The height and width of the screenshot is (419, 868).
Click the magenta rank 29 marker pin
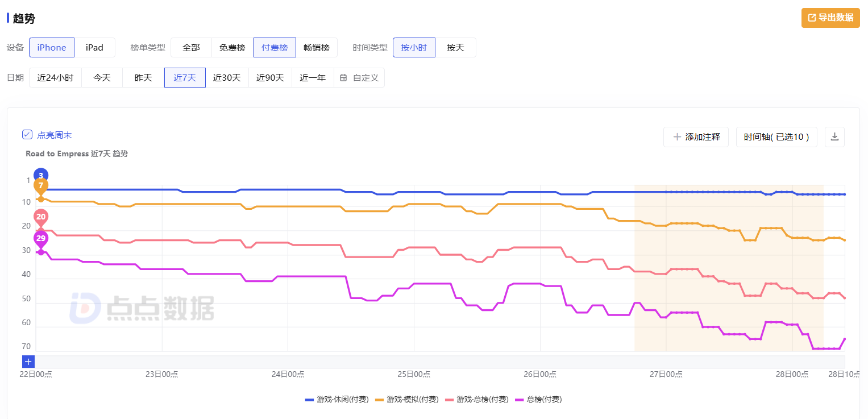(41, 238)
